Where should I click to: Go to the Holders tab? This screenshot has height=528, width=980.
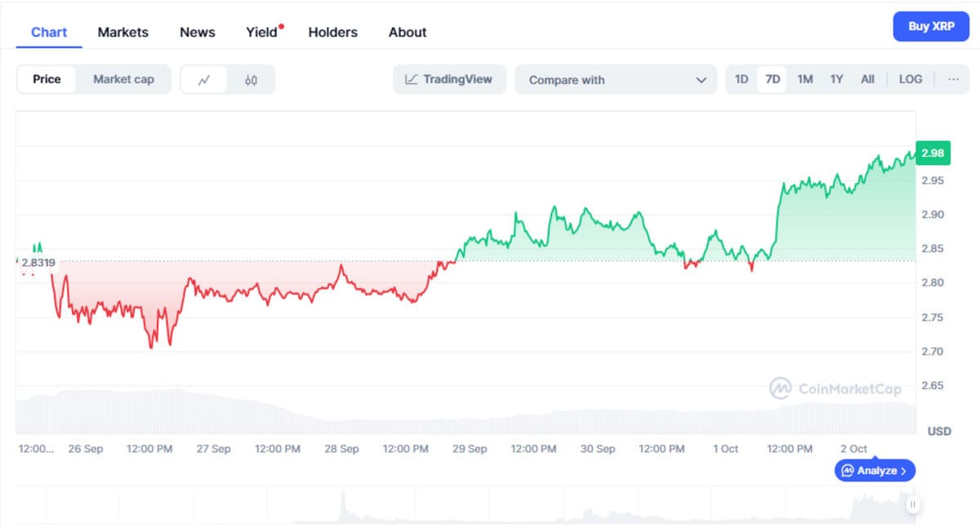pyautogui.click(x=332, y=32)
